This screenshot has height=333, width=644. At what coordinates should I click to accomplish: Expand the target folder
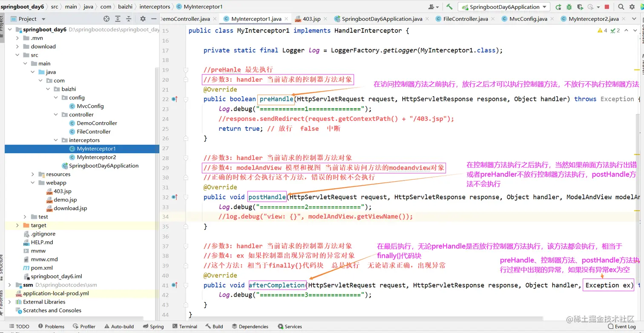coord(17,225)
